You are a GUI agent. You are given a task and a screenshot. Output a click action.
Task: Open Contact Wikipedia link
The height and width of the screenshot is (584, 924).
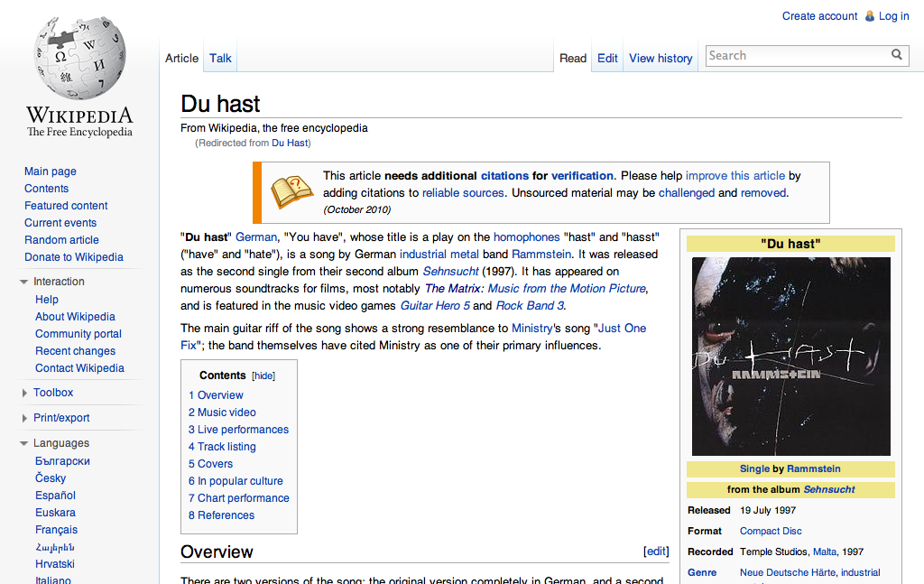pos(79,367)
